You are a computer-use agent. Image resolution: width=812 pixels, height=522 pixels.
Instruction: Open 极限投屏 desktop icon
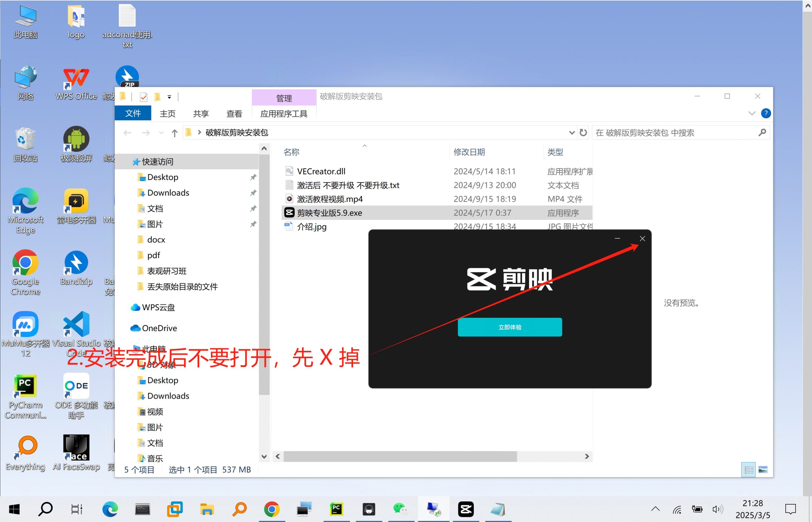click(76, 145)
